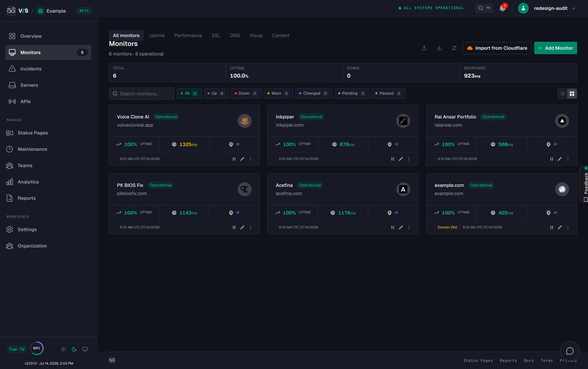Open Servers in sidebar
588x369 pixels.
pyautogui.click(x=48, y=85)
